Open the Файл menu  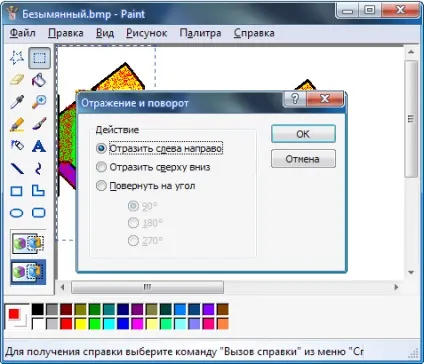[x=23, y=33]
